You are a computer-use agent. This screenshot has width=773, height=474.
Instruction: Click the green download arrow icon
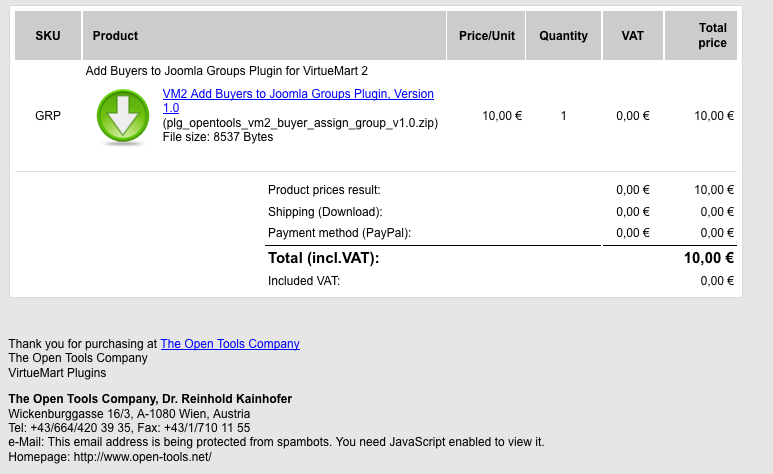pos(123,116)
